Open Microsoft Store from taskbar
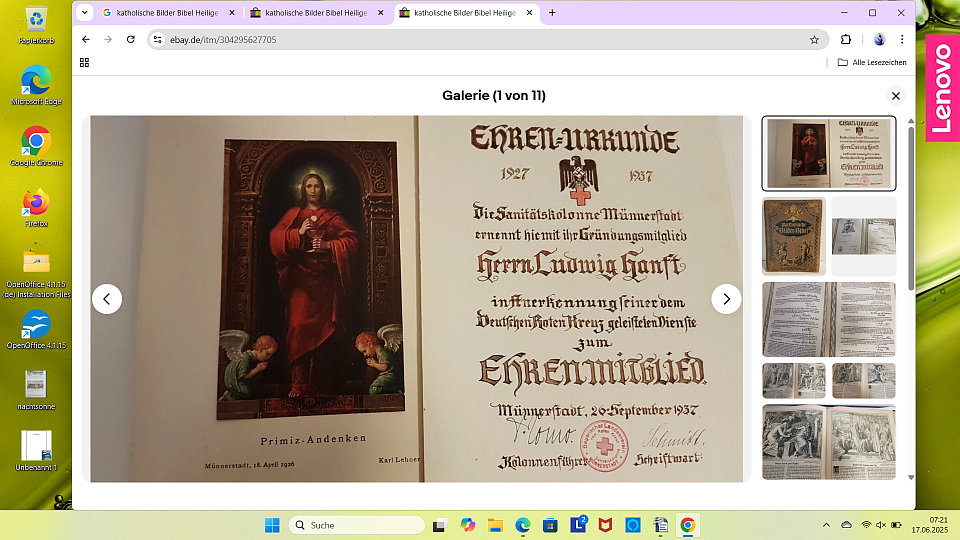 click(550, 525)
